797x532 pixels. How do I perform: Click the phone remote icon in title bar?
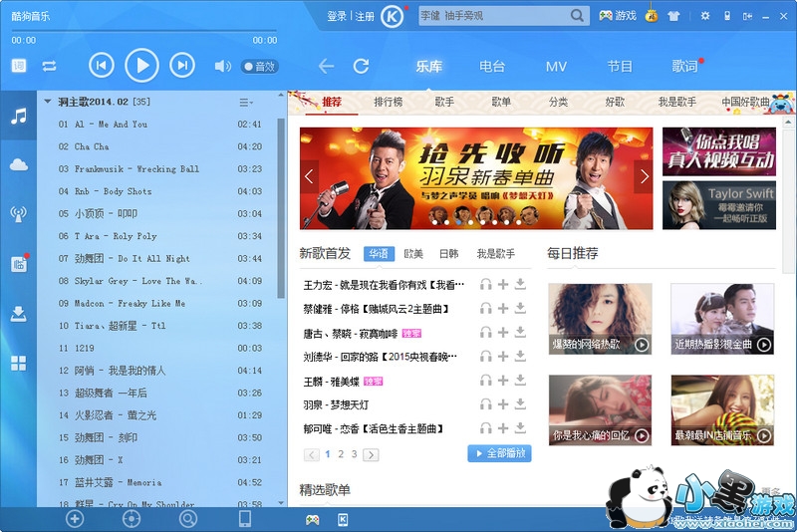(727, 16)
